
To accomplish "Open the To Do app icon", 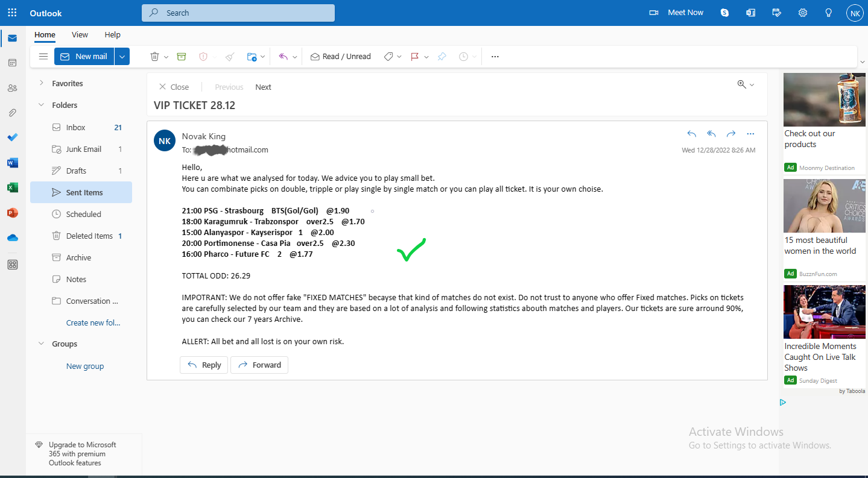I will (x=12, y=137).
